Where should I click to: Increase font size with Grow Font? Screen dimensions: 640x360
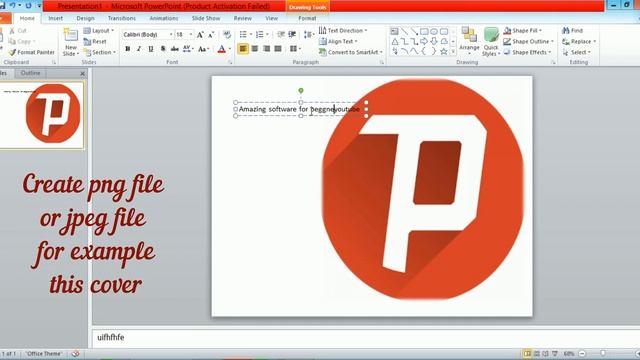pyautogui.click(x=200, y=35)
